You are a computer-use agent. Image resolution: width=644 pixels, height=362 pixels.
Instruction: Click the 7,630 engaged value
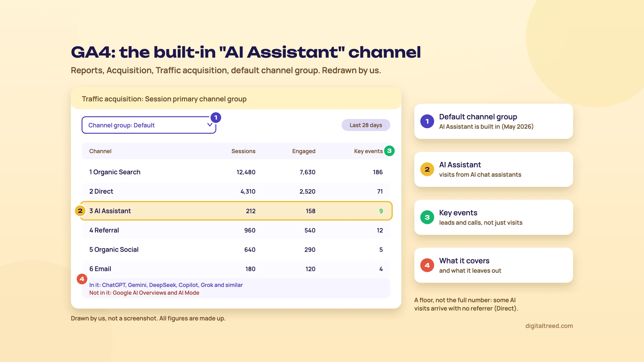tap(308, 172)
